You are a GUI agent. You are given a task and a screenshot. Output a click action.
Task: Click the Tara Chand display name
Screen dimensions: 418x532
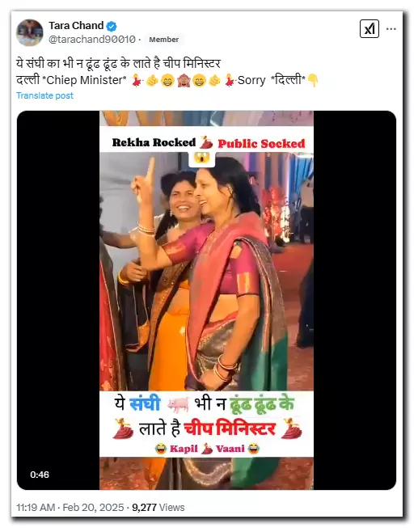pyautogui.click(x=76, y=26)
